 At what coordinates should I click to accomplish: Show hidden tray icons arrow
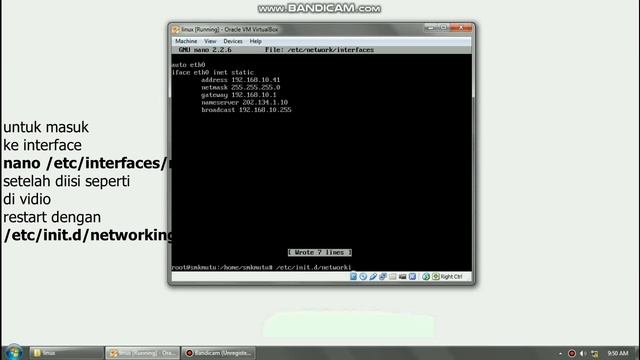[560, 353]
